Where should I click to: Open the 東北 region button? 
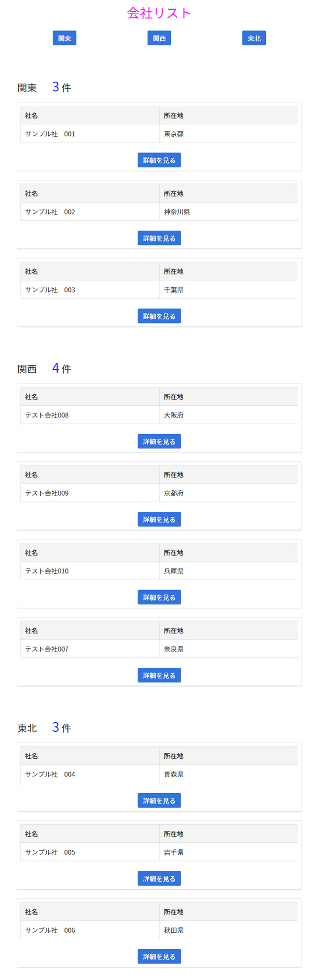(x=254, y=38)
